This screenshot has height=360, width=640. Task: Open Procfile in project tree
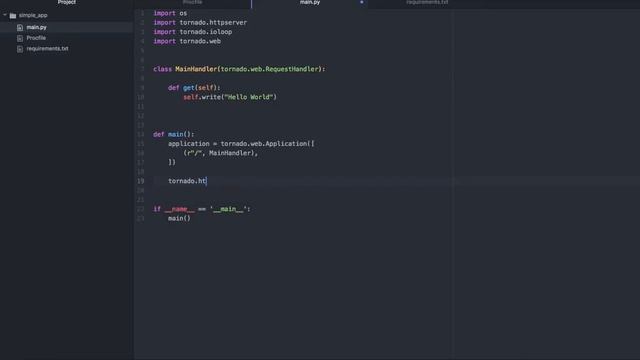(36, 38)
